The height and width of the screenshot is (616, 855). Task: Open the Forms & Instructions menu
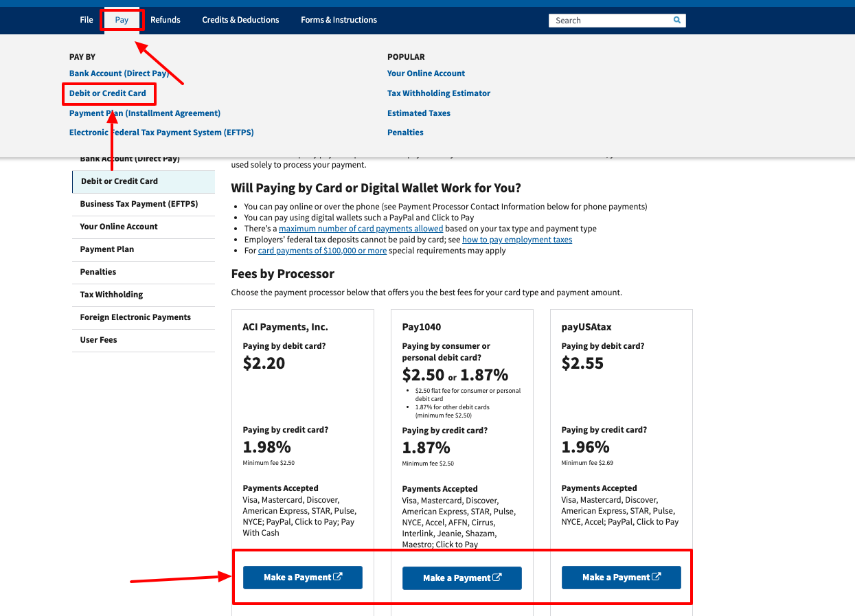coord(339,20)
